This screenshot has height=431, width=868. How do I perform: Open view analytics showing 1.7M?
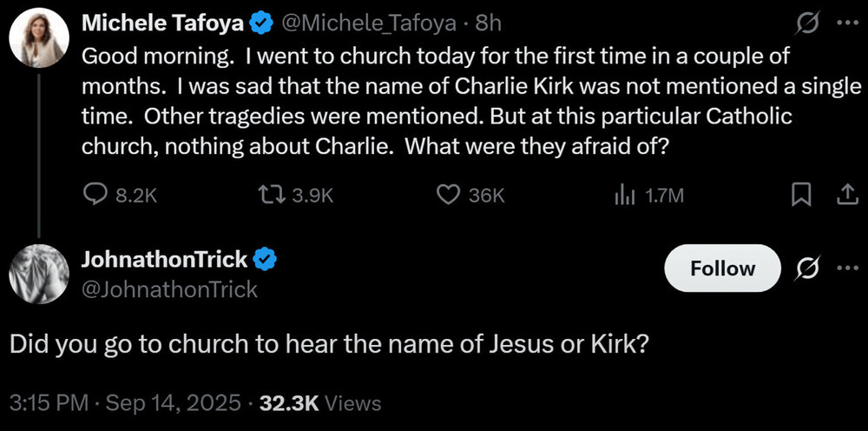click(x=623, y=196)
